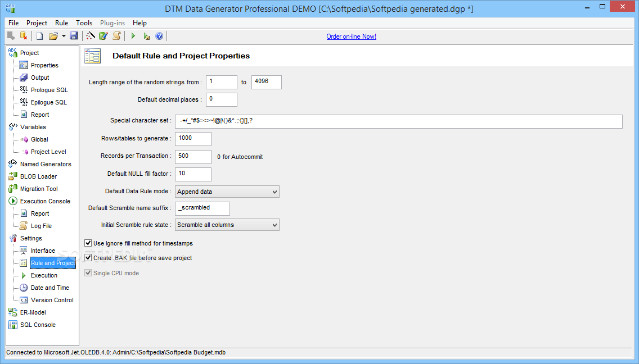The width and height of the screenshot is (639, 364).
Task: Follow the Order on-line Now link
Action: click(x=352, y=37)
